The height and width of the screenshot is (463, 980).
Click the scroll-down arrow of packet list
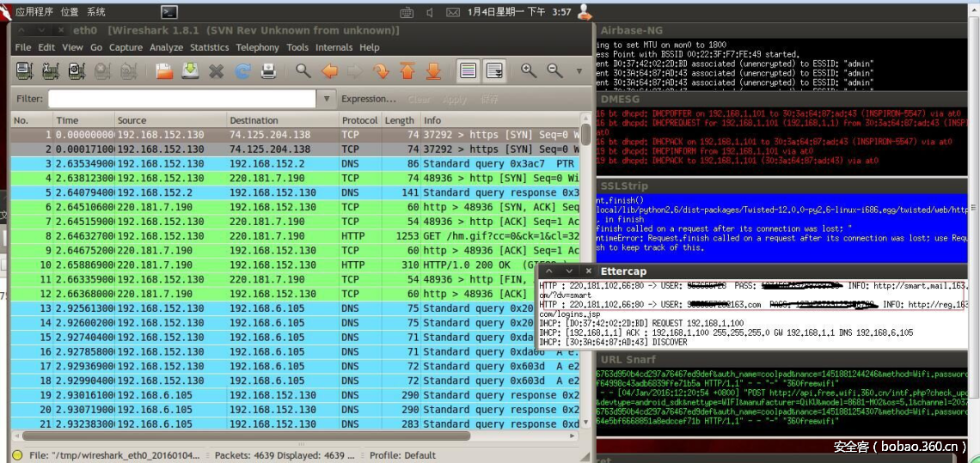tap(585, 423)
